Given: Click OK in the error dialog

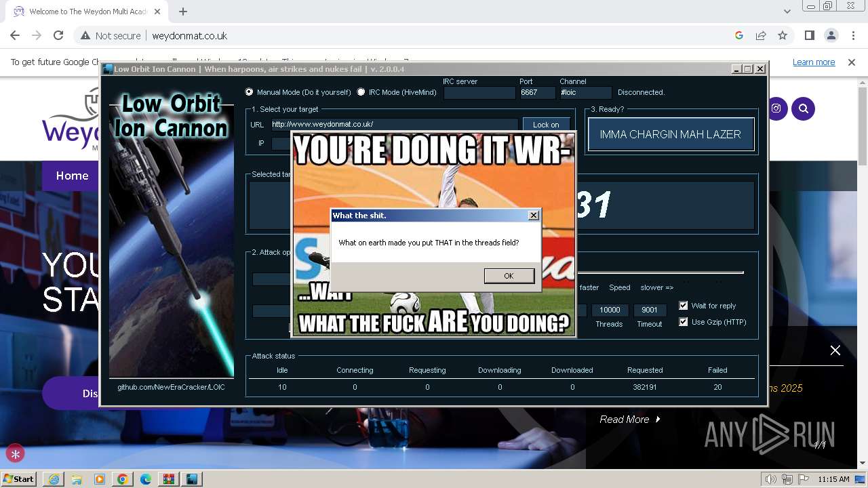Looking at the screenshot, I should coord(509,276).
